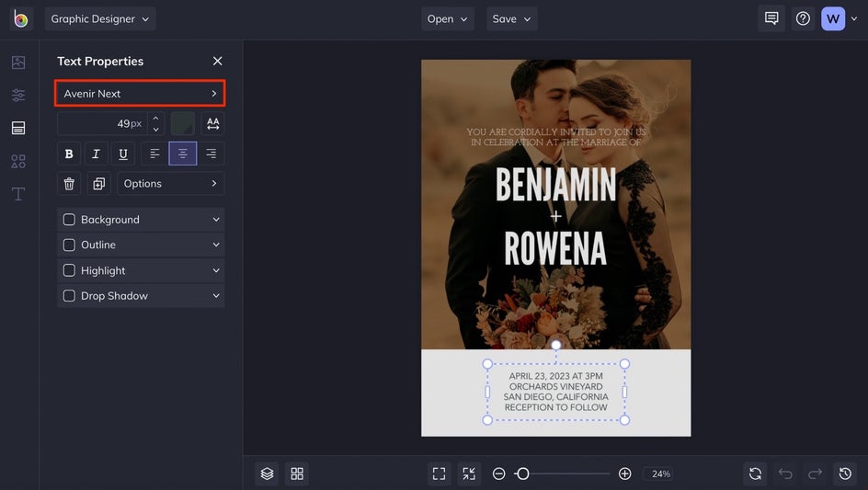Open the Graphic Designer mode dropdown
The width and height of the screenshot is (868, 490).
[x=99, y=18]
